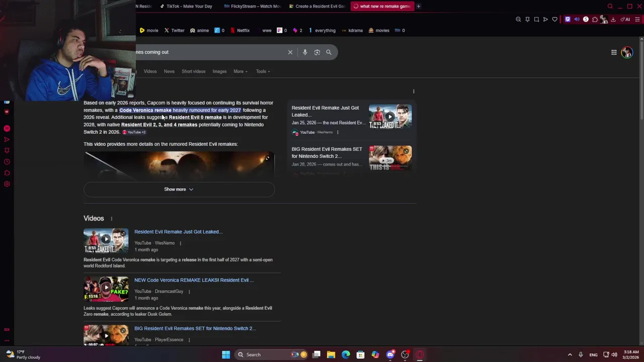Open the Twitter bookmark

[174, 31]
